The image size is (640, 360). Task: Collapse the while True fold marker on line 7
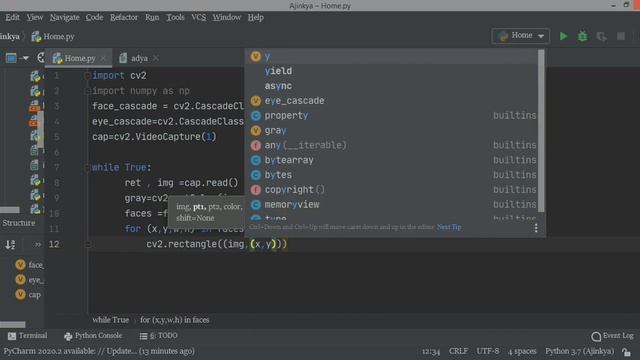(x=87, y=167)
